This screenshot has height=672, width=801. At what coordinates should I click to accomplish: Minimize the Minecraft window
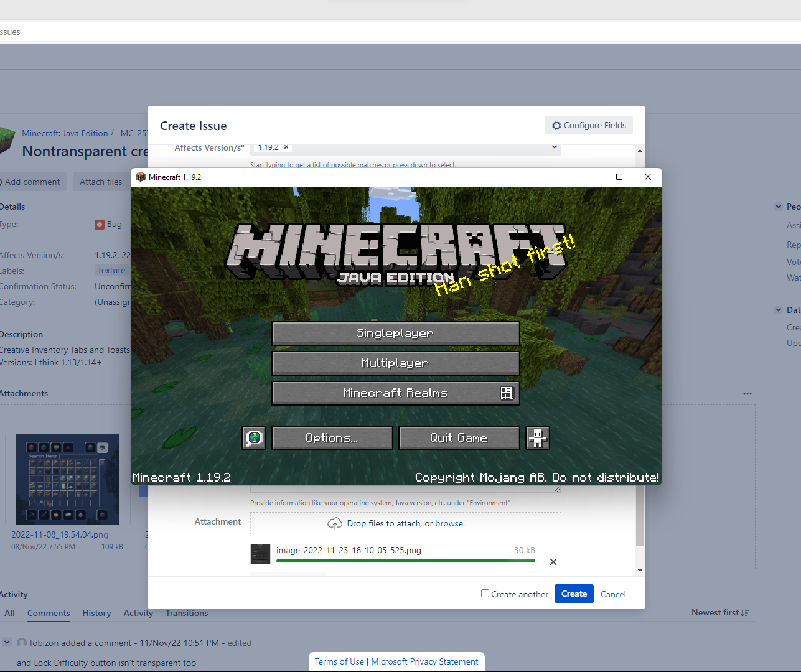[591, 177]
